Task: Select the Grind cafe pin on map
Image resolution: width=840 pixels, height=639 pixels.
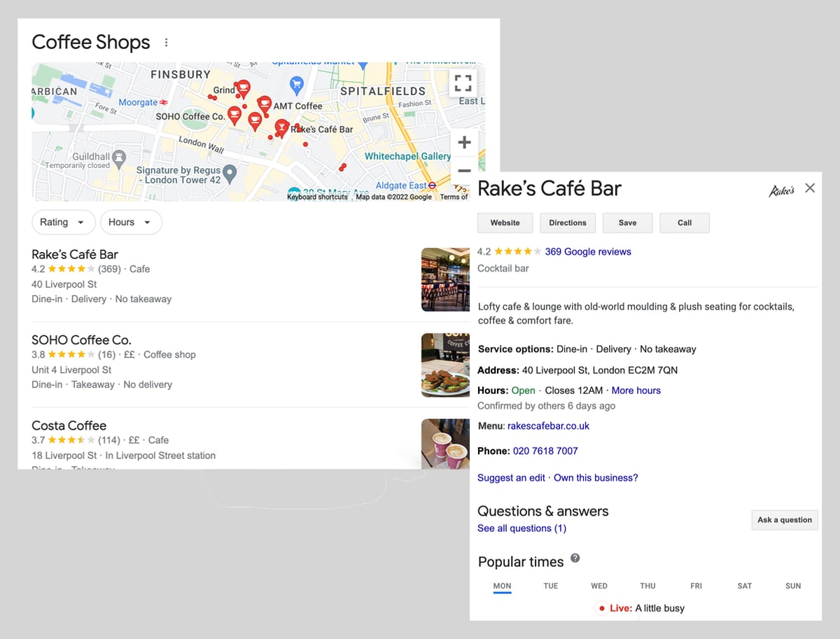Action: pyautogui.click(x=243, y=88)
